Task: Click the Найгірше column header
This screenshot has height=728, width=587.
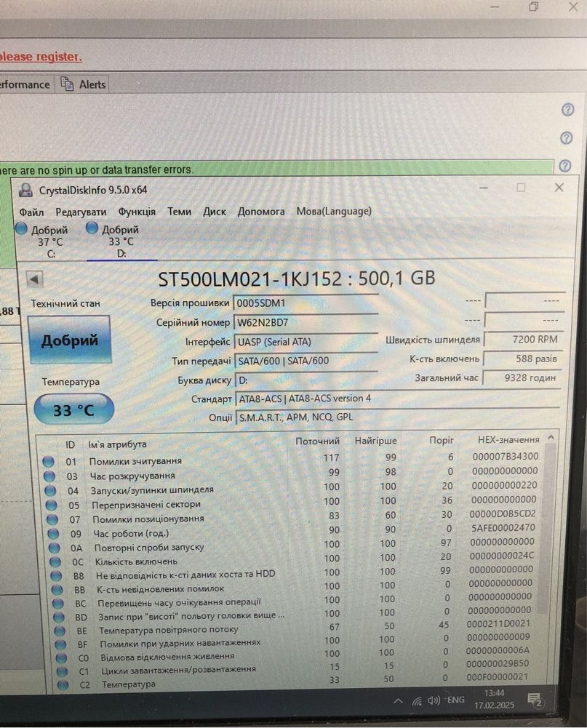Action: tap(376, 440)
